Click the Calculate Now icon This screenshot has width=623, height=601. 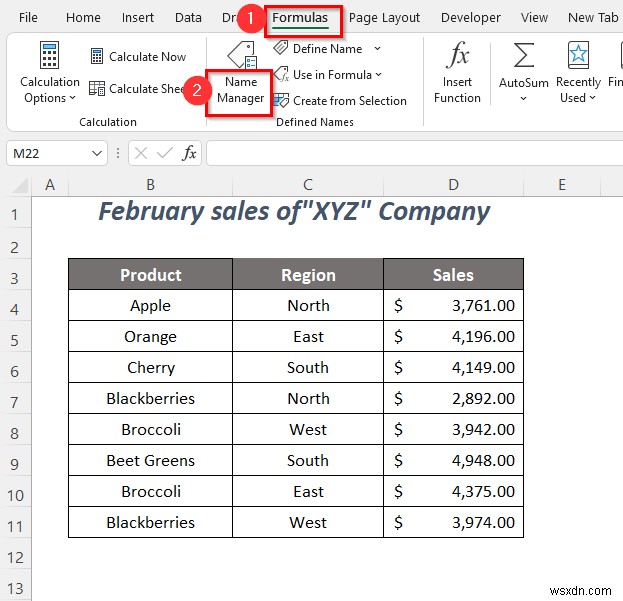pyautogui.click(x=97, y=56)
